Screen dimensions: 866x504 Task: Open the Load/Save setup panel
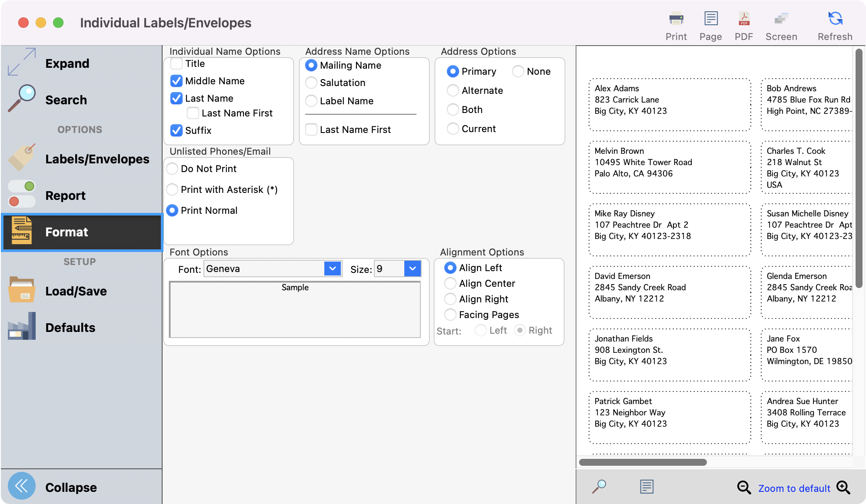tap(75, 291)
